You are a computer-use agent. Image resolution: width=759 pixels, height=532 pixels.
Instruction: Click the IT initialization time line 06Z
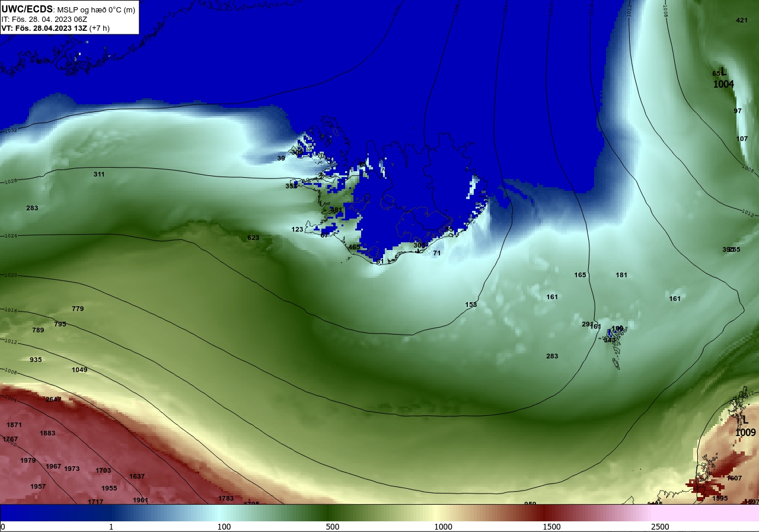(x=44, y=19)
